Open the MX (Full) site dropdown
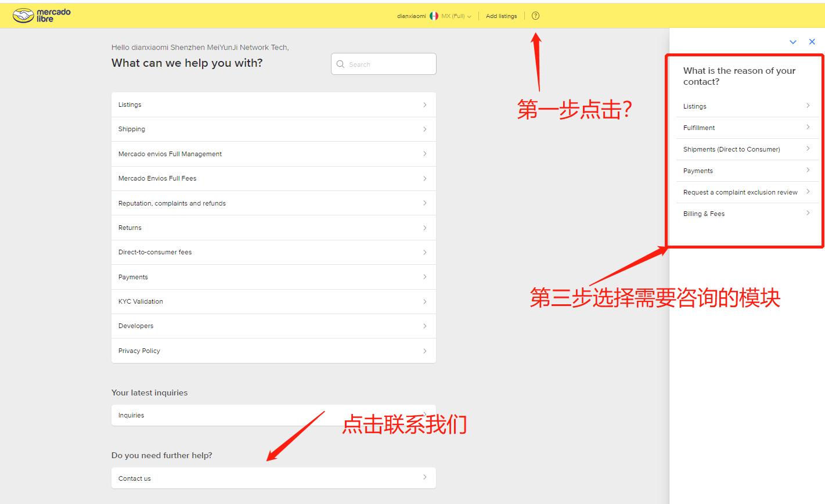The height and width of the screenshot is (504, 825). [456, 16]
